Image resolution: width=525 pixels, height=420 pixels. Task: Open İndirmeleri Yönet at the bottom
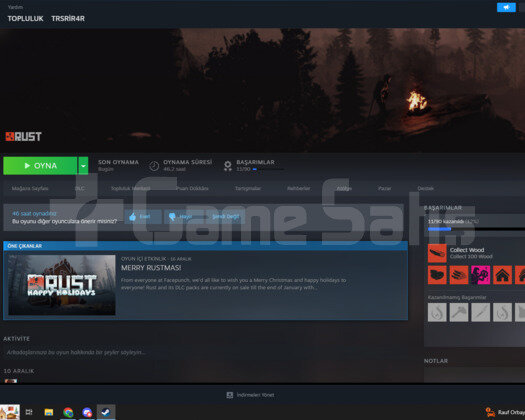pyautogui.click(x=255, y=395)
